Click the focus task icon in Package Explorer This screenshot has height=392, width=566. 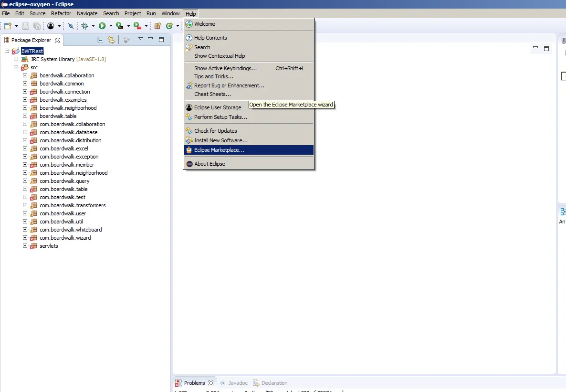(x=126, y=40)
